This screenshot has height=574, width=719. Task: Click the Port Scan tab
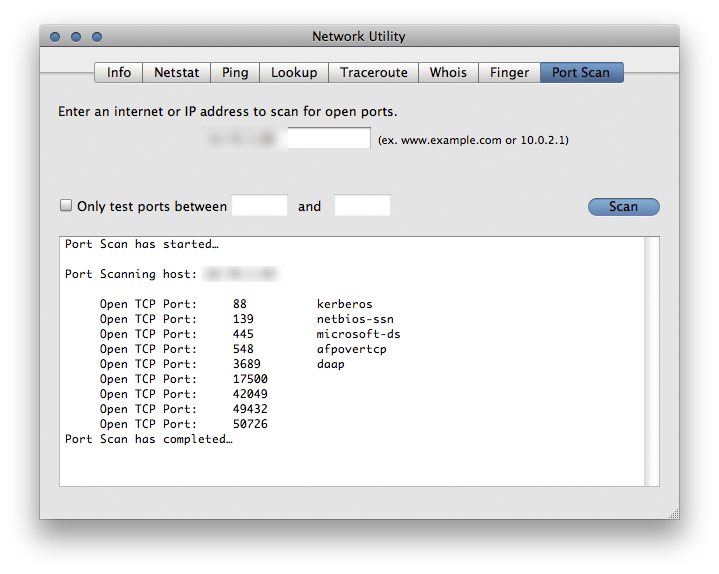pos(581,72)
